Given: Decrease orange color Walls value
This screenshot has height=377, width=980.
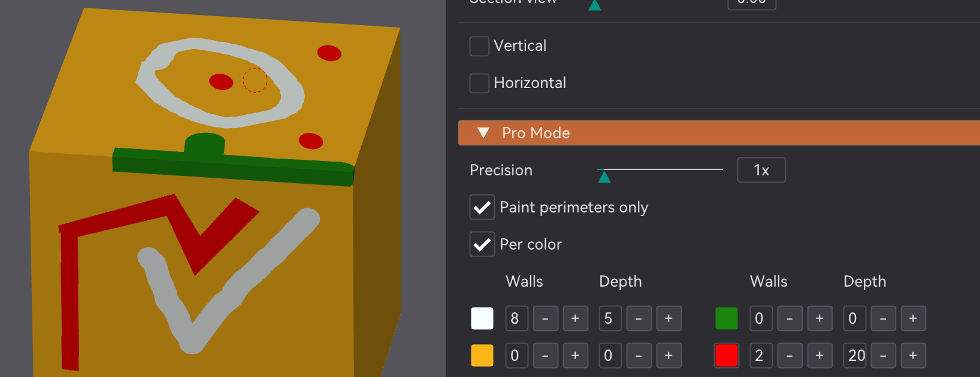Looking at the screenshot, I should 546,355.
